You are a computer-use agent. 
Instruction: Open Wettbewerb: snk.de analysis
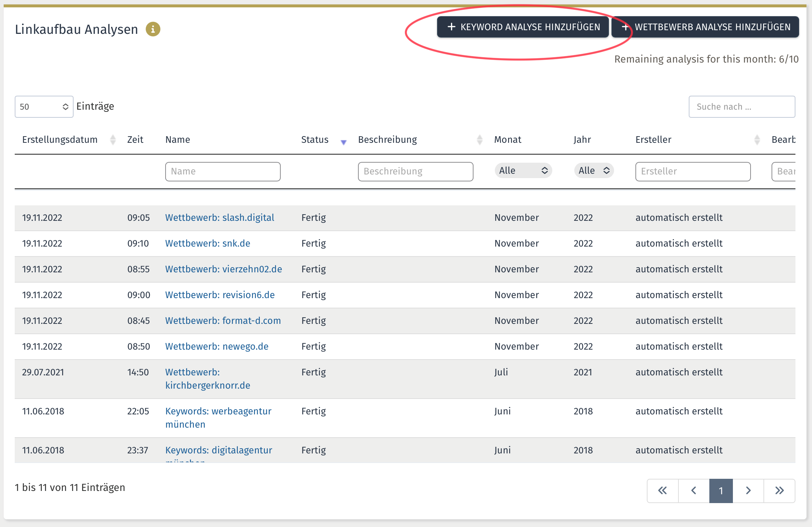[x=208, y=243]
